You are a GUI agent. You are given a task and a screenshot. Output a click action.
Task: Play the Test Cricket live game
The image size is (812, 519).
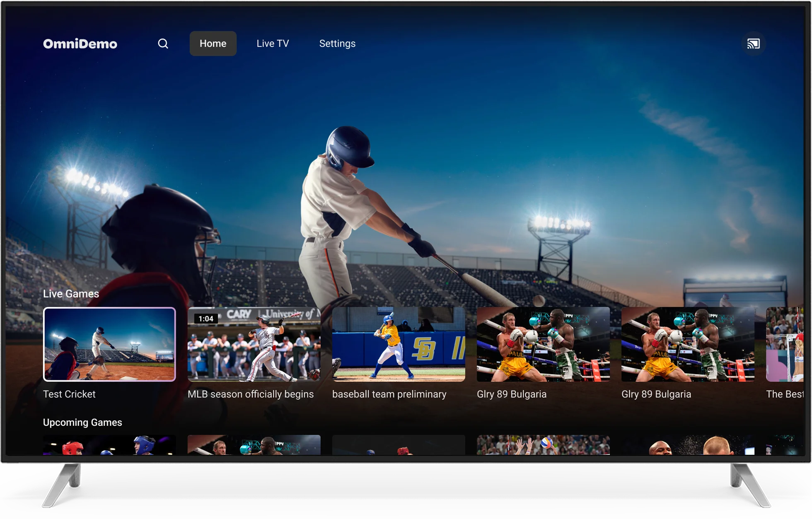[109, 344]
